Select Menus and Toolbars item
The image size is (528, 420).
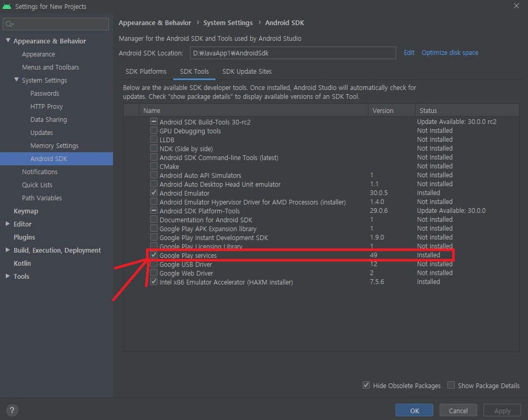click(x=51, y=67)
